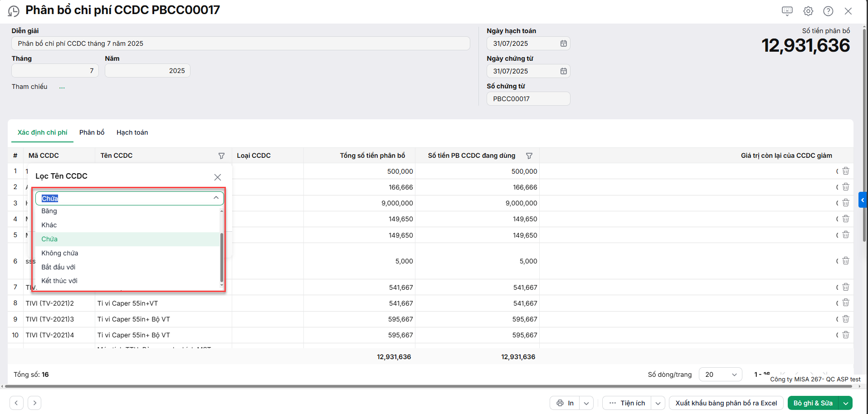This screenshot has height=414, width=868.
Task: Delete the 9,000,000 row with its trash icon
Action: point(846,203)
